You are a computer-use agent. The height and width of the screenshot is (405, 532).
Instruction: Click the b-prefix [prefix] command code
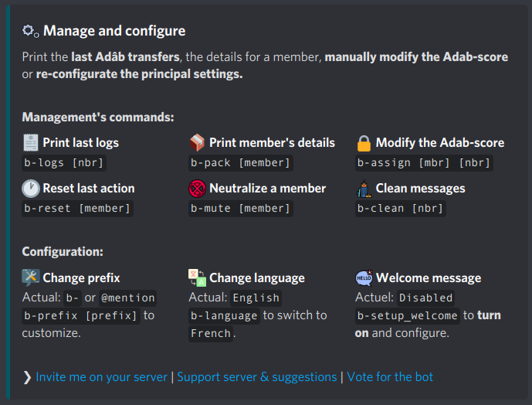[80, 315]
